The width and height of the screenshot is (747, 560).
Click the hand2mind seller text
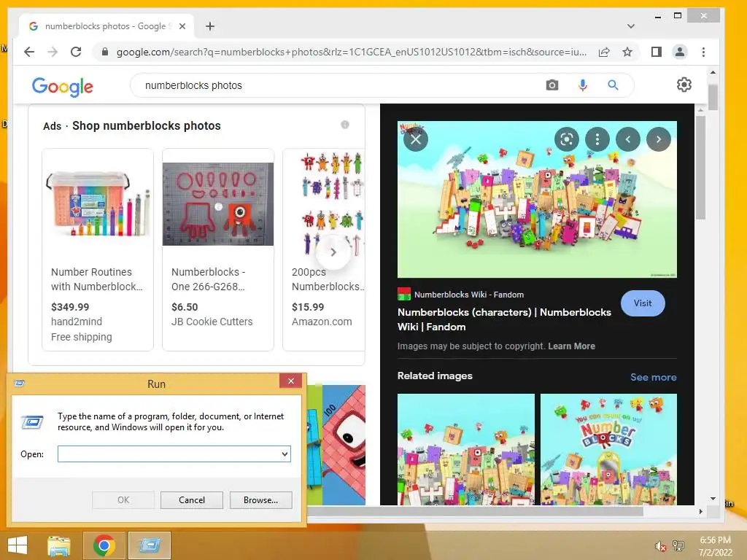click(x=76, y=322)
